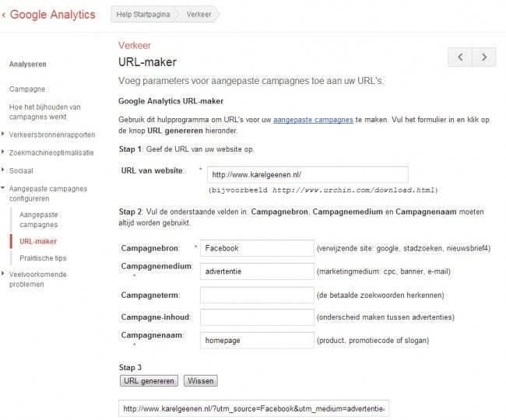Click the bijvoorbeeld urchin.com example text
This screenshot has height=420, width=506.
323,191
